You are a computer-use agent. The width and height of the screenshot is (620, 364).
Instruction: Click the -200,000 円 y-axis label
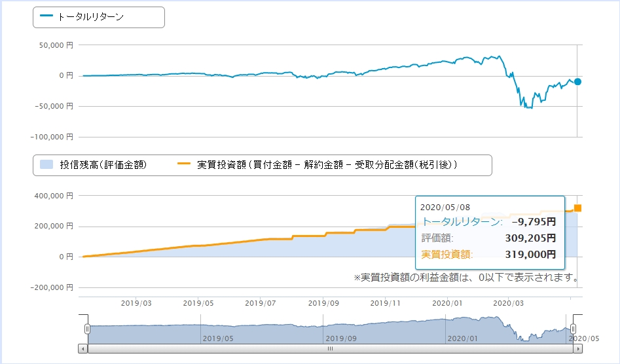coord(52,287)
